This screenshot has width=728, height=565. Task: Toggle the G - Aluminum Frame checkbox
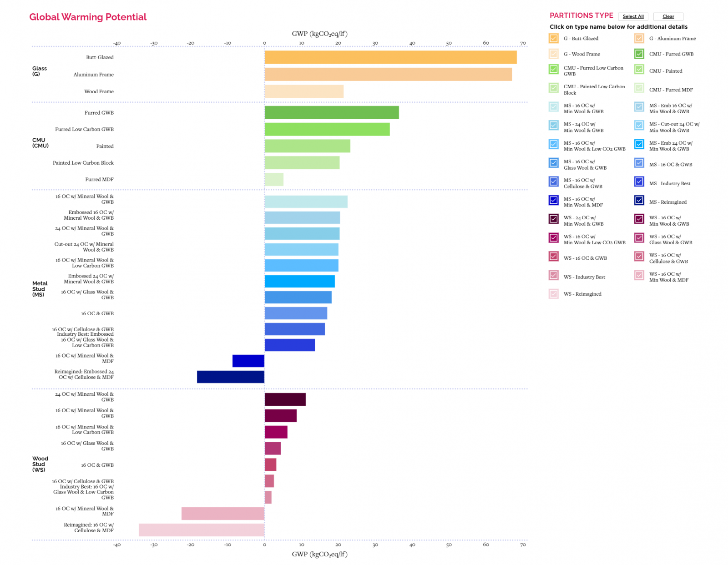click(x=638, y=39)
